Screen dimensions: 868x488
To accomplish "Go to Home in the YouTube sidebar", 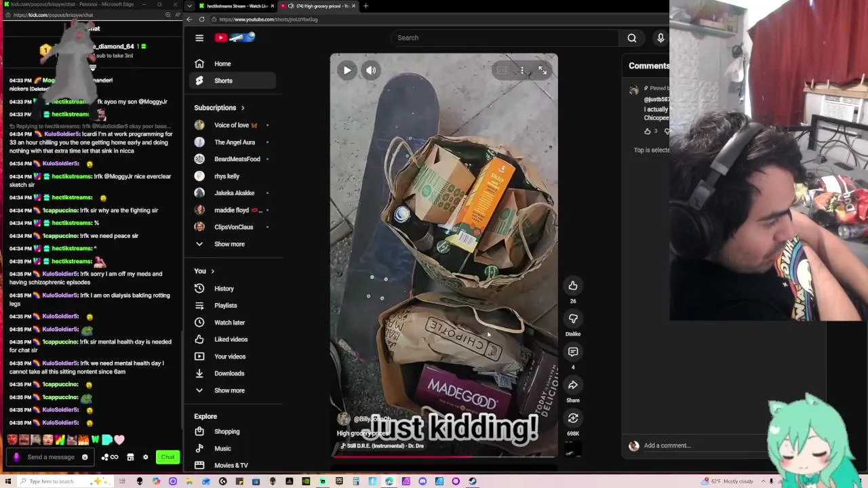I will [x=233, y=64].
